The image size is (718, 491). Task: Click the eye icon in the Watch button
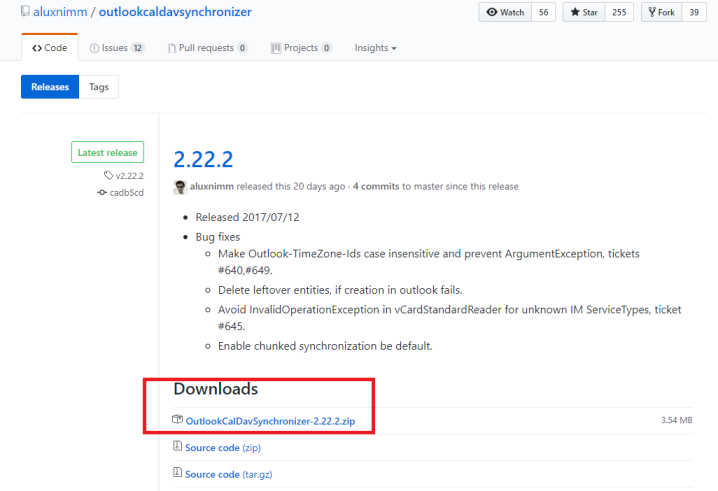click(492, 12)
